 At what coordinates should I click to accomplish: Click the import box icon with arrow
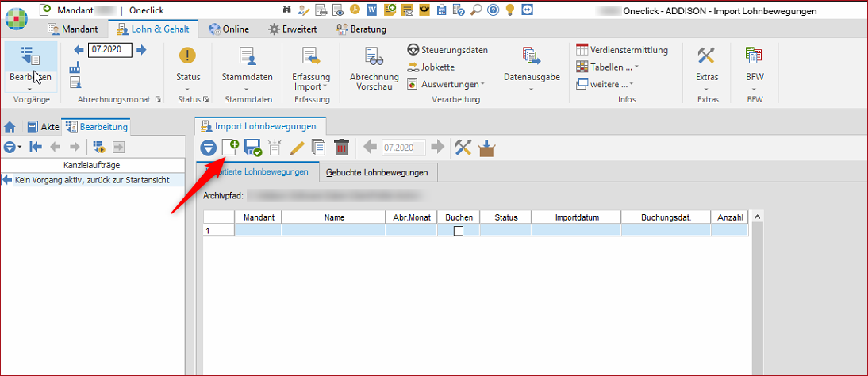486,147
